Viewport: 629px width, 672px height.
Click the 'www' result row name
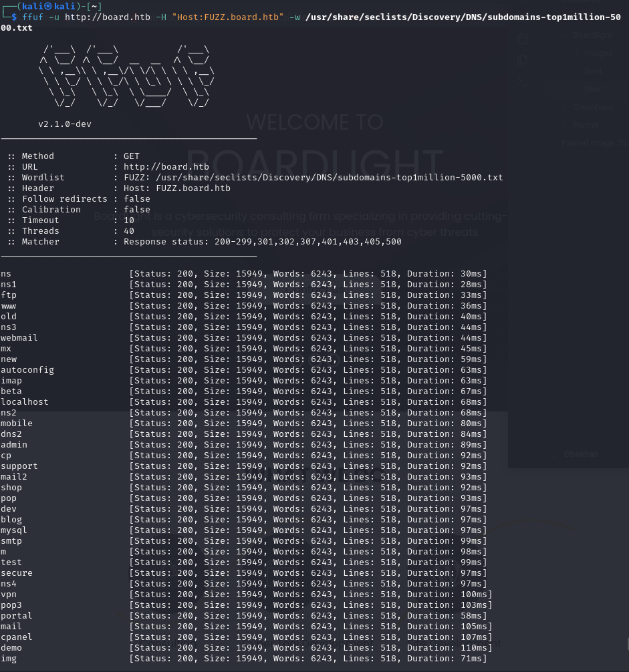tap(9, 306)
